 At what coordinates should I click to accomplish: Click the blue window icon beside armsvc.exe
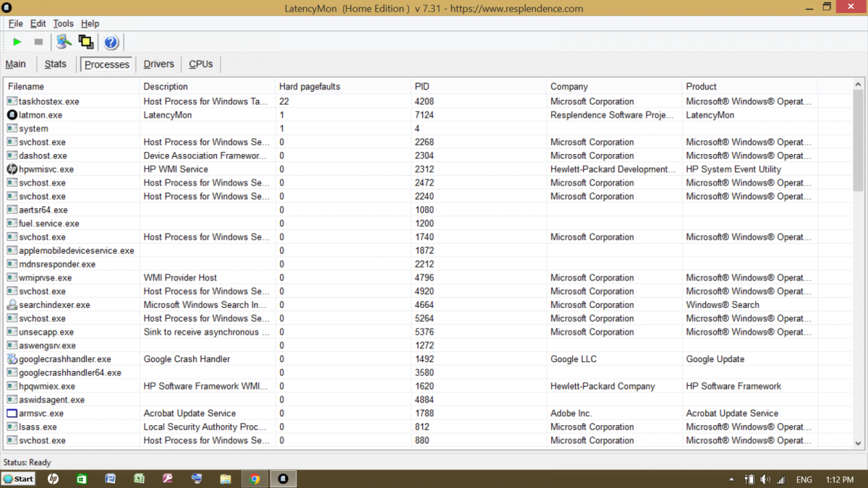(x=12, y=414)
